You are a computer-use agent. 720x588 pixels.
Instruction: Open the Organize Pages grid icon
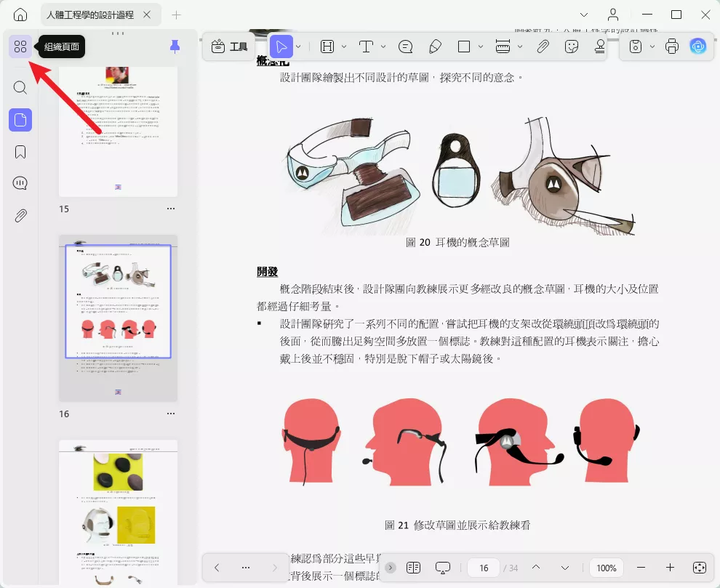click(x=20, y=47)
